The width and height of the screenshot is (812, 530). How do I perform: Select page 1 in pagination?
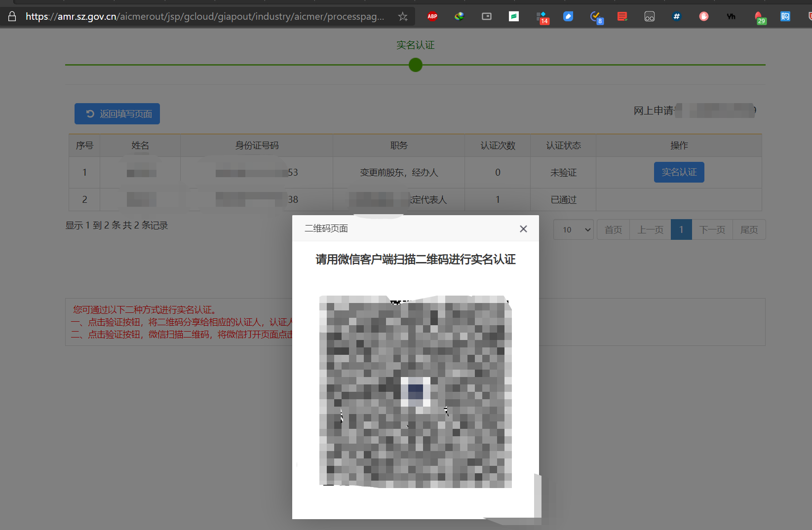click(681, 229)
